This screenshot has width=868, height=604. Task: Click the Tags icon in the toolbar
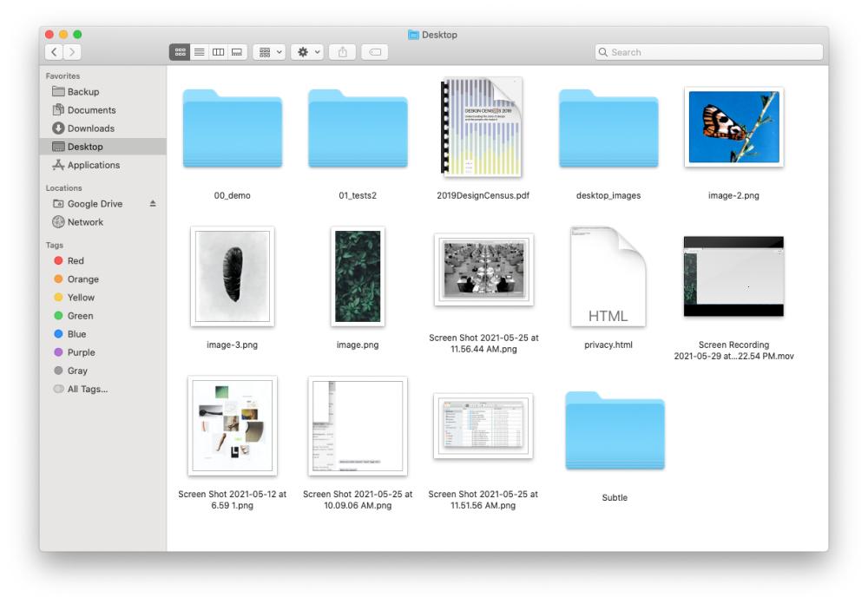click(x=374, y=51)
